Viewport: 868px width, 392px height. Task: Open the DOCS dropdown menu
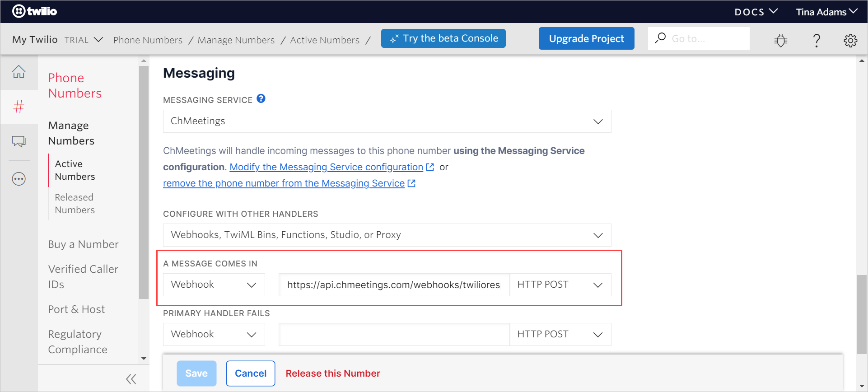coord(756,12)
